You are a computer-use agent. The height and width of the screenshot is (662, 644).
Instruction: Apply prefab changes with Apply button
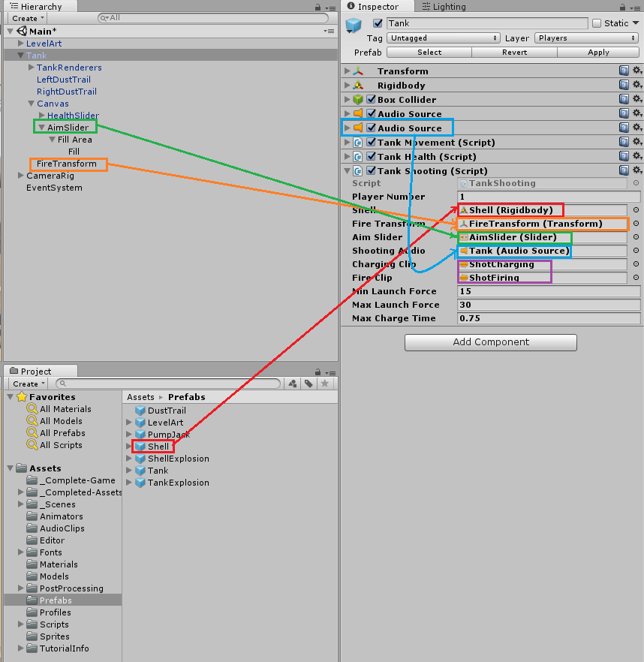(x=598, y=52)
